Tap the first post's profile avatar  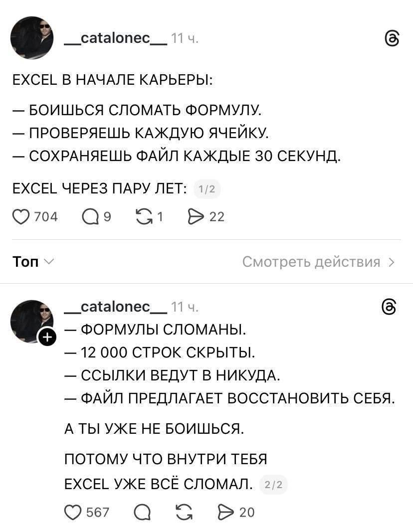pyautogui.click(x=32, y=38)
